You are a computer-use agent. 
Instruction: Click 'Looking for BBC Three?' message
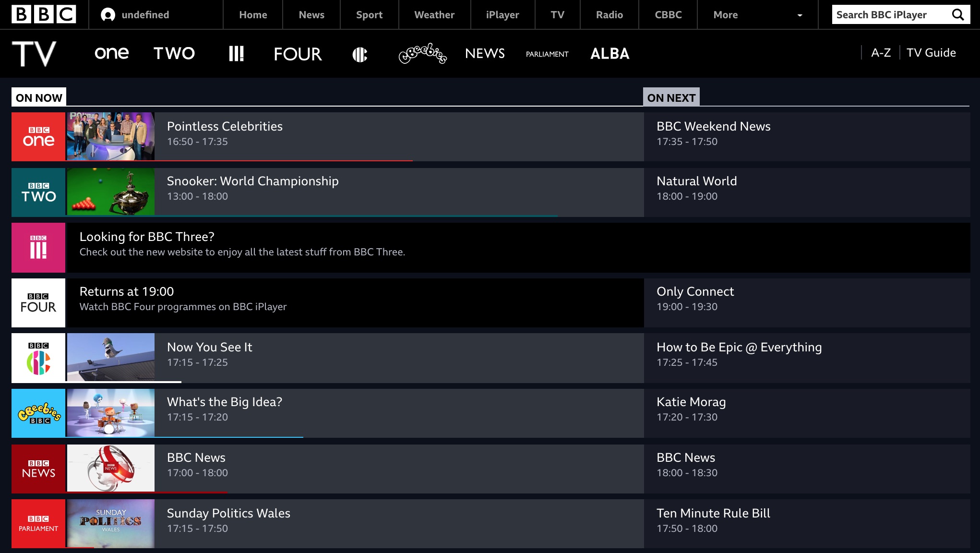click(x=147, y=236)
